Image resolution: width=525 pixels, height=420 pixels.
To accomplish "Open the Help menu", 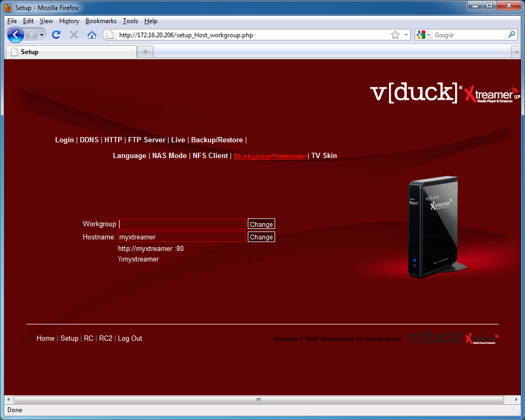I will tap(151, 21).
